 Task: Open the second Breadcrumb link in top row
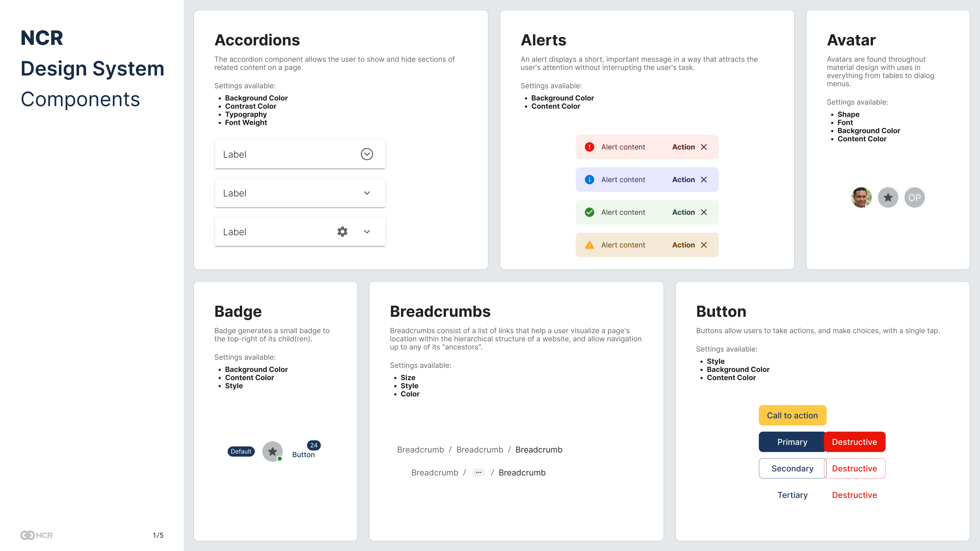click(480, 449)
